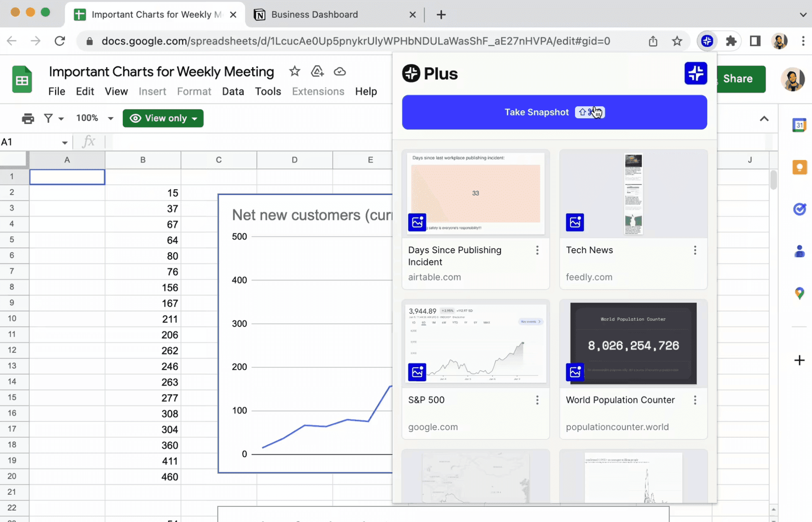Open the View only mode dropdown
The width and height of the screenshot is (812, 522).
pyautogui.click(x=163, y=118)
